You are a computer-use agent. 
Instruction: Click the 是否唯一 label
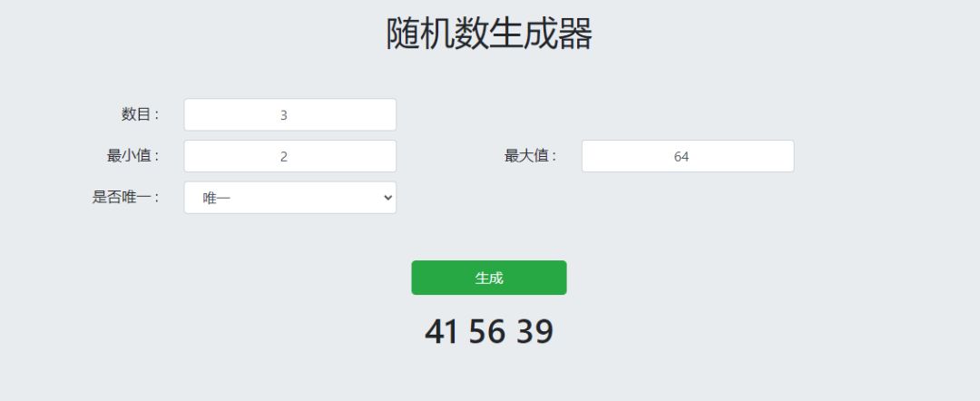(x=126, y=197)
